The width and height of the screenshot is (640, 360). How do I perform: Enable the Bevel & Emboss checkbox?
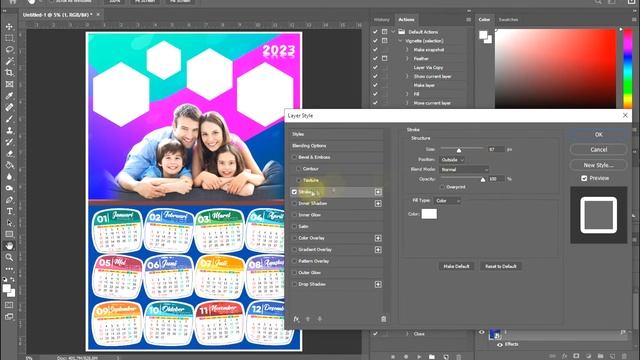click(x=294, y=157)
